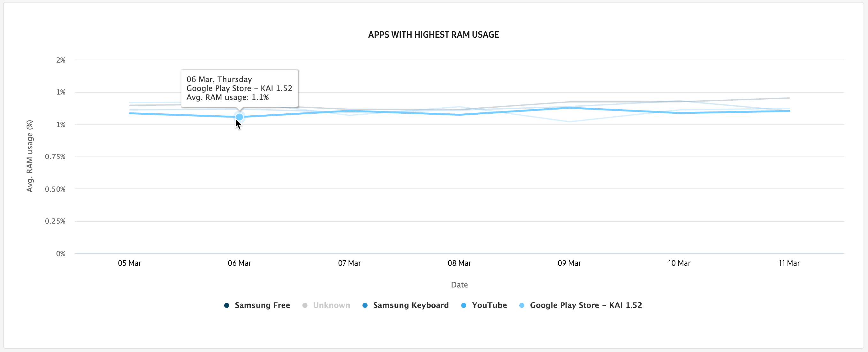Click the grey Unknown legend dot
Viewport: 868px width, 352px height.
305,305
